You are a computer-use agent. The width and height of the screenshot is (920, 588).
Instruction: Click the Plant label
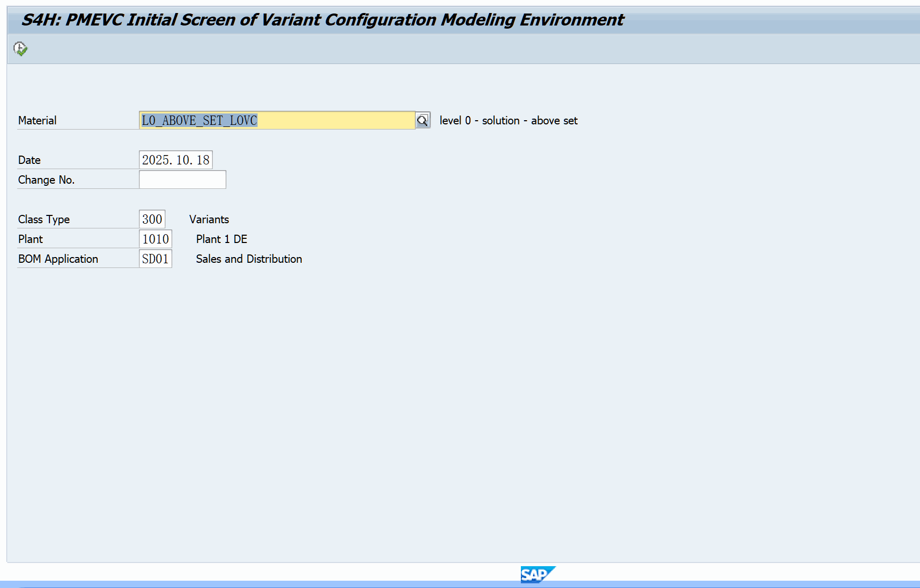pyautogui.click(x=30, y=239)
